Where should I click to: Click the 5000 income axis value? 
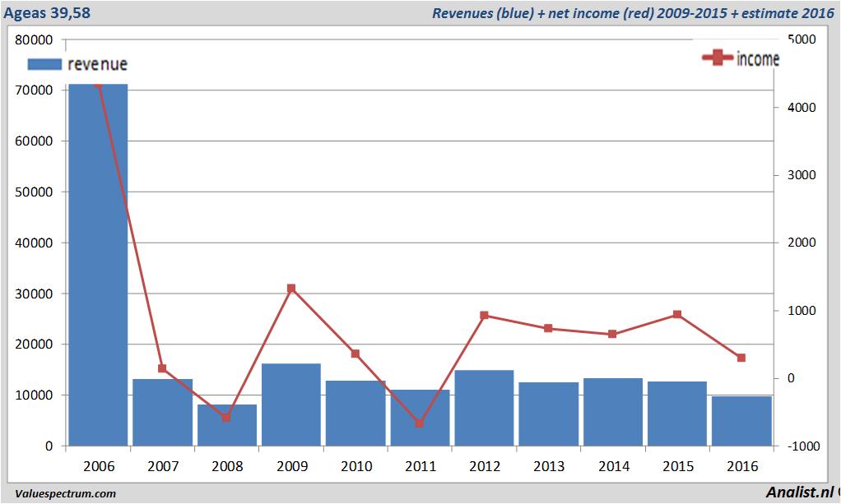pyautogui.click(x=802, y=39)
